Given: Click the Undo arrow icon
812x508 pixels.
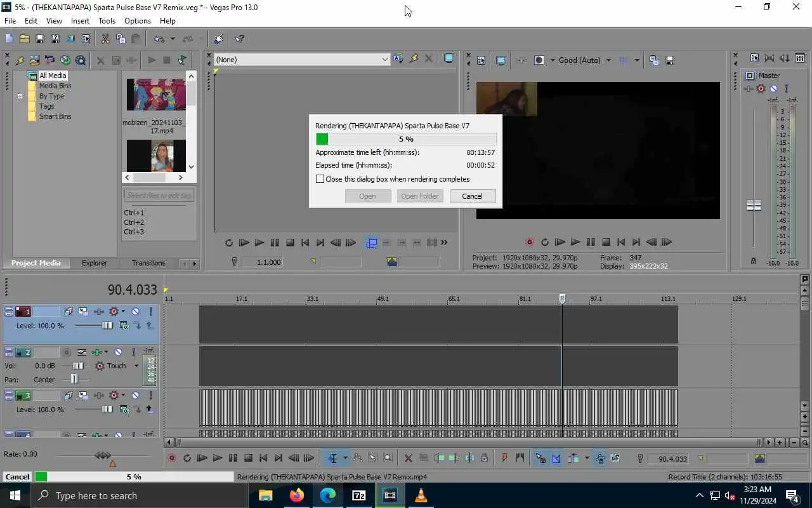Looking at the screenshot, I should (x=159, y=39).
